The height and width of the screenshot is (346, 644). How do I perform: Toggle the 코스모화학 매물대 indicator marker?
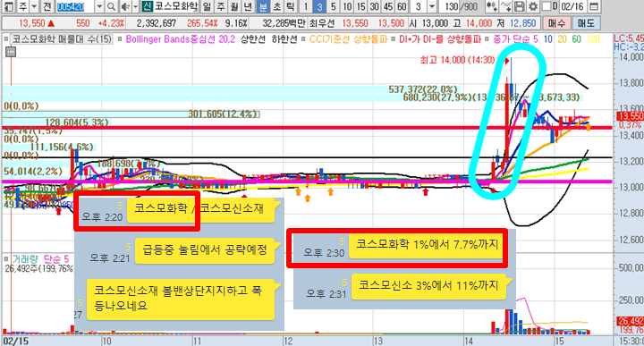[6, 39]
